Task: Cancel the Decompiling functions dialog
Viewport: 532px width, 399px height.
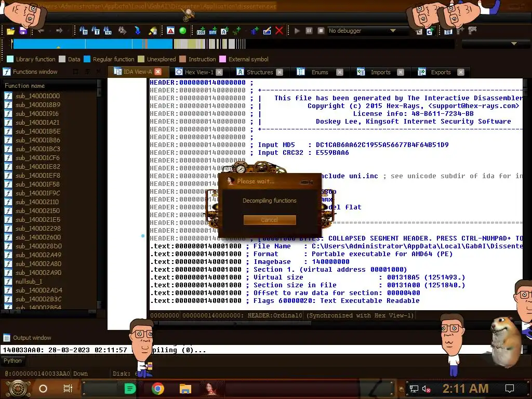Action: 270,220
